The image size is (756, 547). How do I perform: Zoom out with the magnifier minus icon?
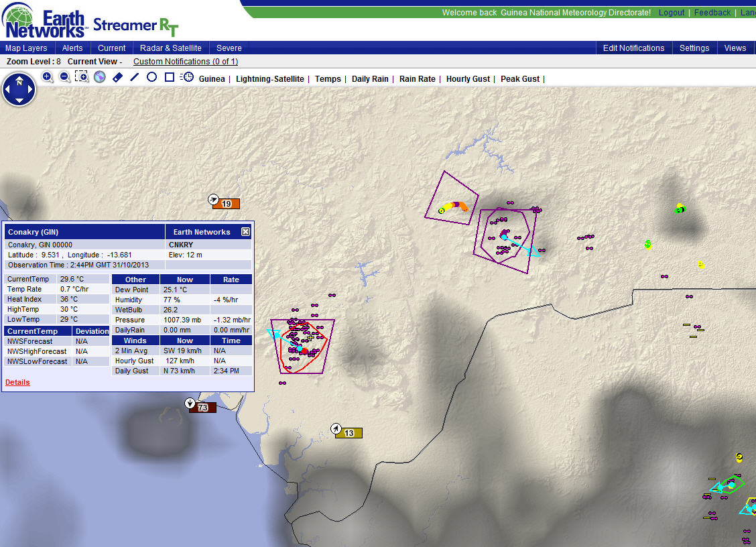[x=64, y=77]
